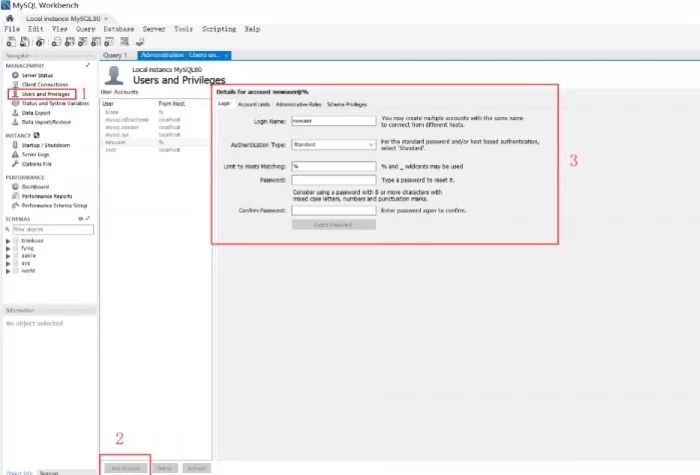Click the Password field
Viewport: 700px width, 475px height.
(x=334, y=180)
